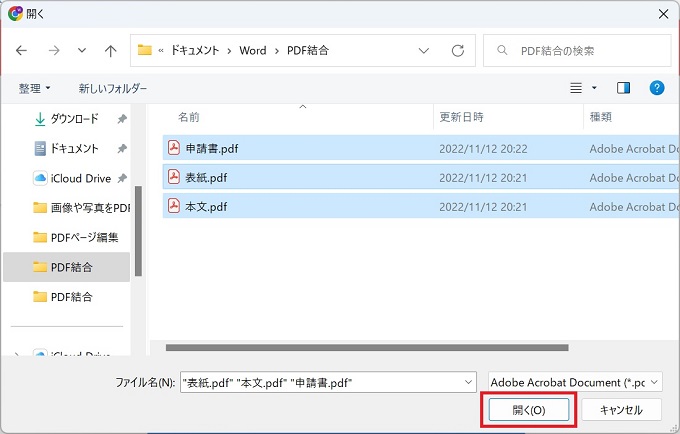
Task: Open the 整理 menu
Action: 34,88
